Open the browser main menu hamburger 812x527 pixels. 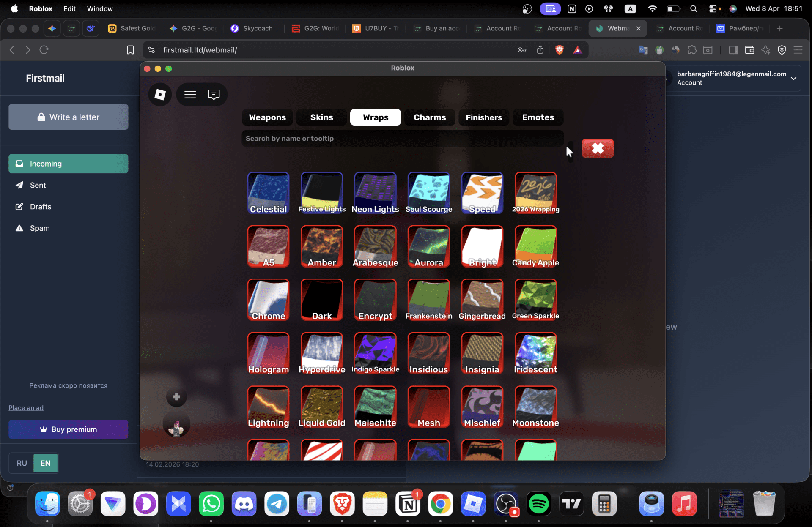tap(798, 50)
